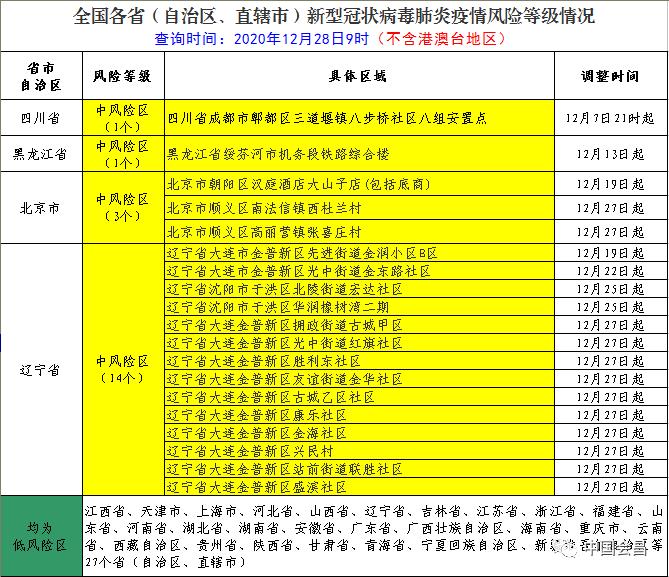This screenshot has height=577, width=669.
Task: Select the date 12月13日起
Action: click(610, 154)
